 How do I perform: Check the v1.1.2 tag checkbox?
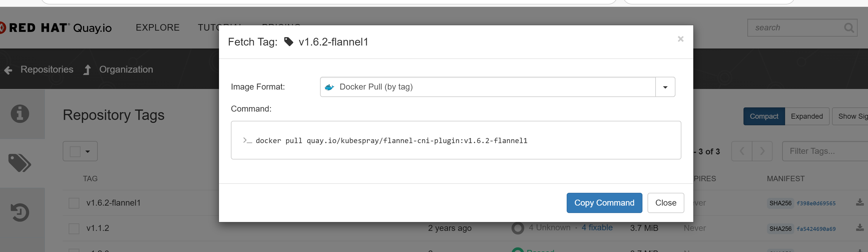pyautogui.click(x=74, y=228)
